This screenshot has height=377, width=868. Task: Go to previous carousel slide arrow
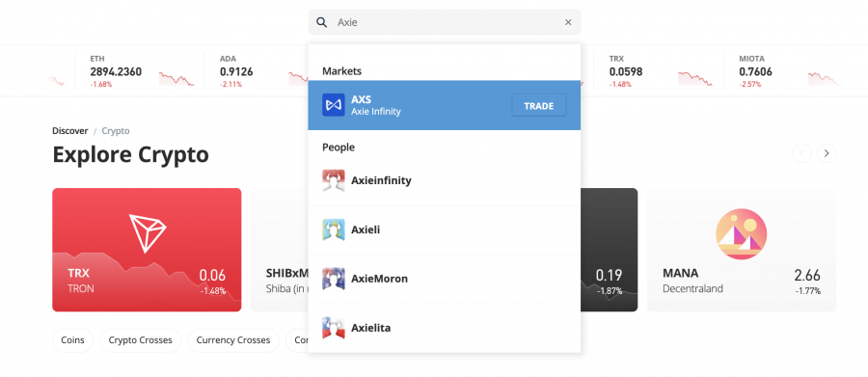click(801, 153)
